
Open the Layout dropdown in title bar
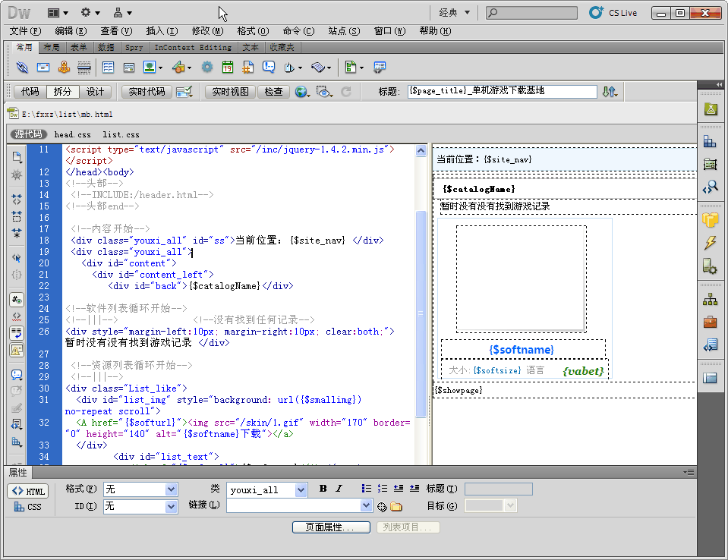(x=58, y=13)
